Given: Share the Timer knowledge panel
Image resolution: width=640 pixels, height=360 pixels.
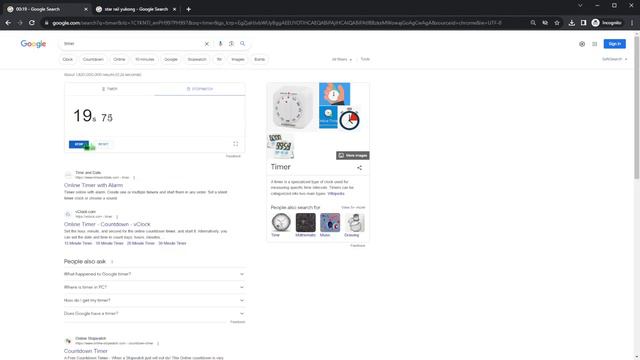Looking at the screenshot, I should [359, 167].
